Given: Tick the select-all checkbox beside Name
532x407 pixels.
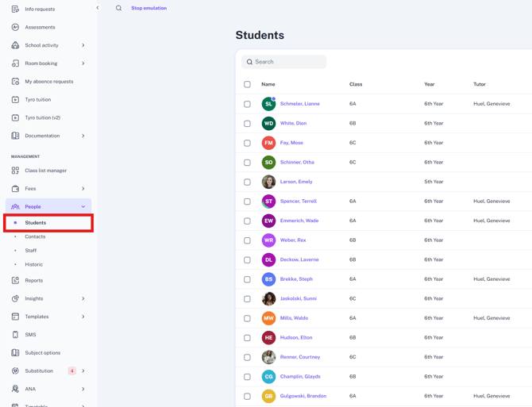Looking at the screenshot, I should pyautogui.click(x=247, y=84).
